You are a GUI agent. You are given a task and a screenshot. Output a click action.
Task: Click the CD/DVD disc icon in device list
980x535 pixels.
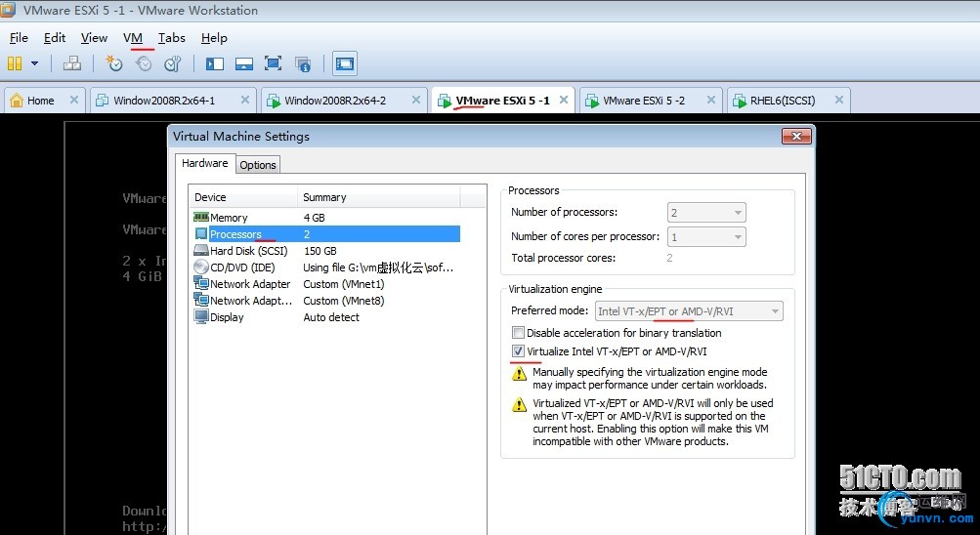click(200, 267)
